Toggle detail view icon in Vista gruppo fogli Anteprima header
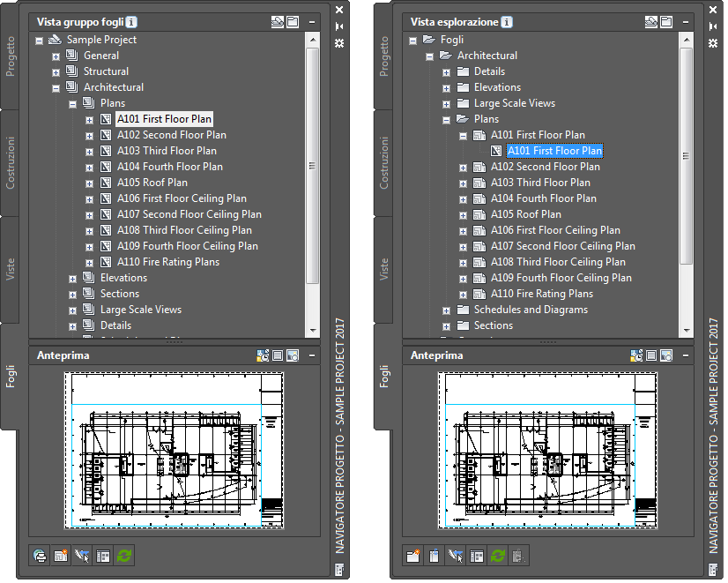Screen dimensions: 728x583 (278, 355)
